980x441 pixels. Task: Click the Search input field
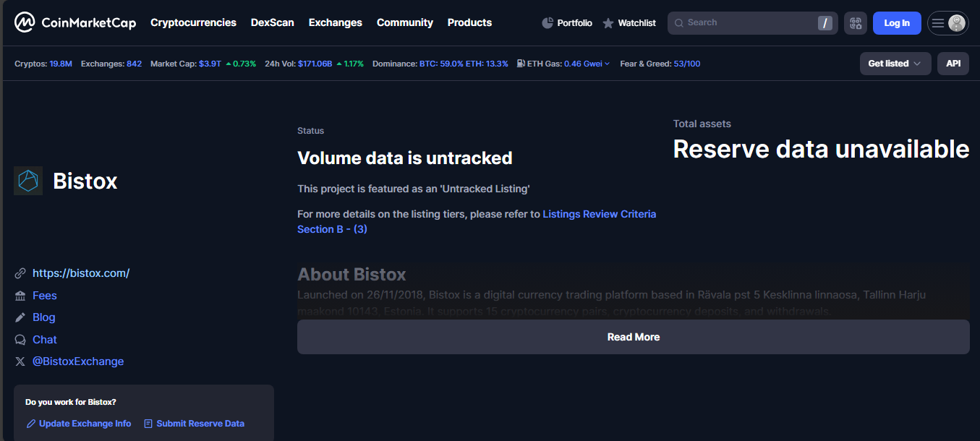click(745, 23)
